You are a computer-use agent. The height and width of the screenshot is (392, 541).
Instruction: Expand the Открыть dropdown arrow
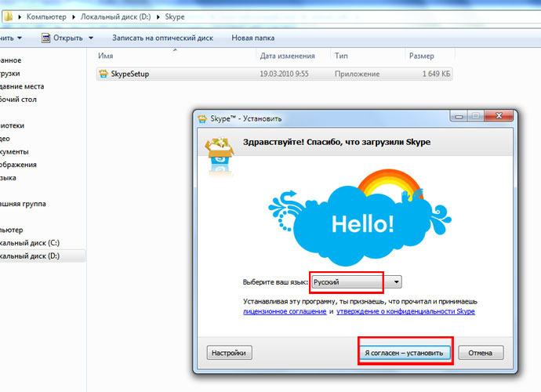[x=91, y=38]
